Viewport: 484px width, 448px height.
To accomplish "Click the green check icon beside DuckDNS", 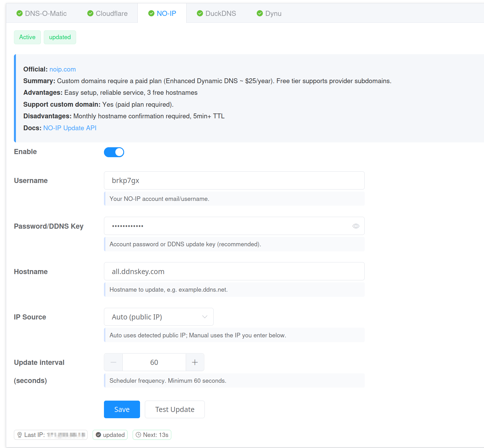I will point(200,13).
